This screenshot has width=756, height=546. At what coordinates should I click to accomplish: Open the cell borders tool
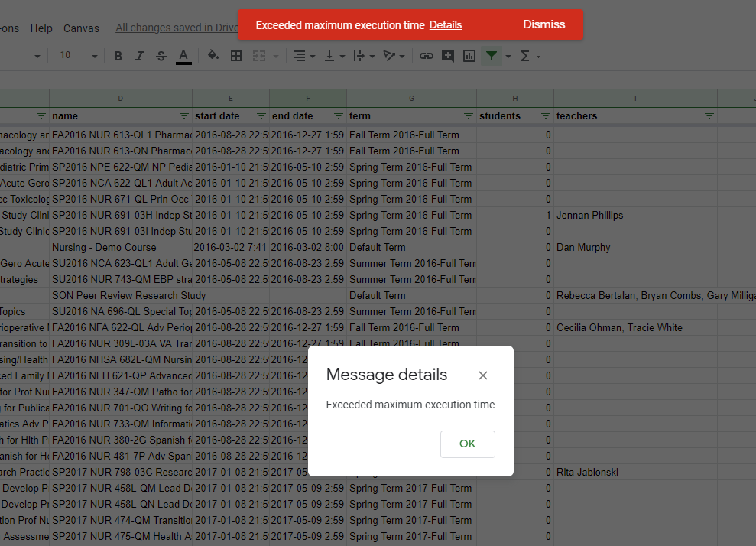click(x=236, y=56)
